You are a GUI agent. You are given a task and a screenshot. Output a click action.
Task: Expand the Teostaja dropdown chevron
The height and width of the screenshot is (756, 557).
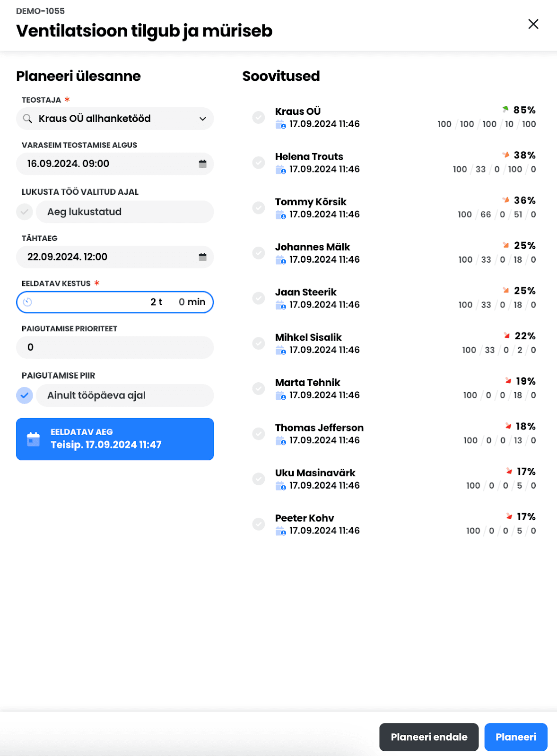click(x=203, y=119)
